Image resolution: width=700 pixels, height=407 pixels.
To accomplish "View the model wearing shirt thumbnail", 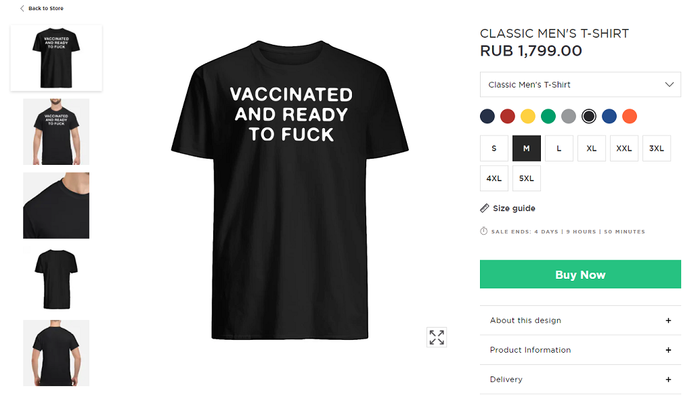I will coord(56,131).
